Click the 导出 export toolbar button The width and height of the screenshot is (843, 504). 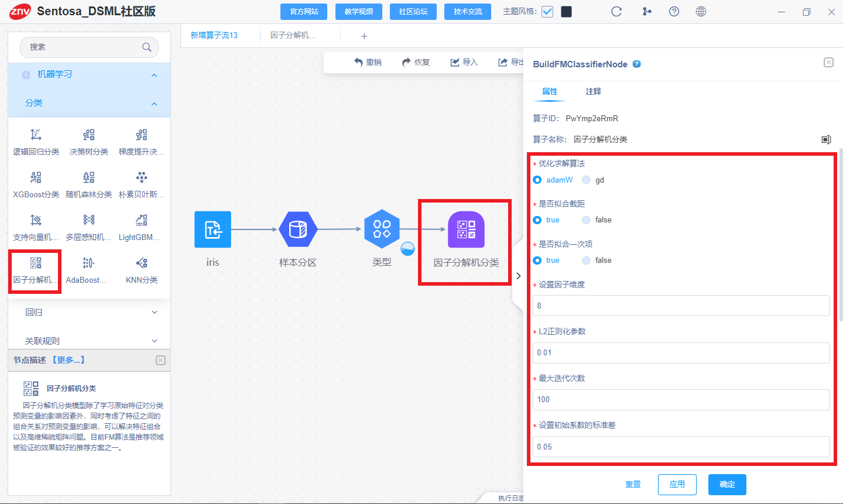pos(510,62)
